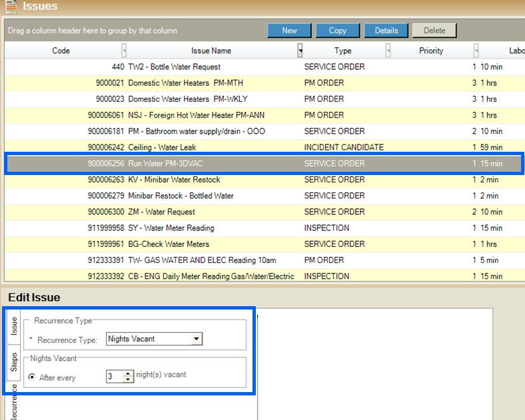The image size is (525, 420).
Task: Switch to the Steps side tab
Action: click(13, 362)
